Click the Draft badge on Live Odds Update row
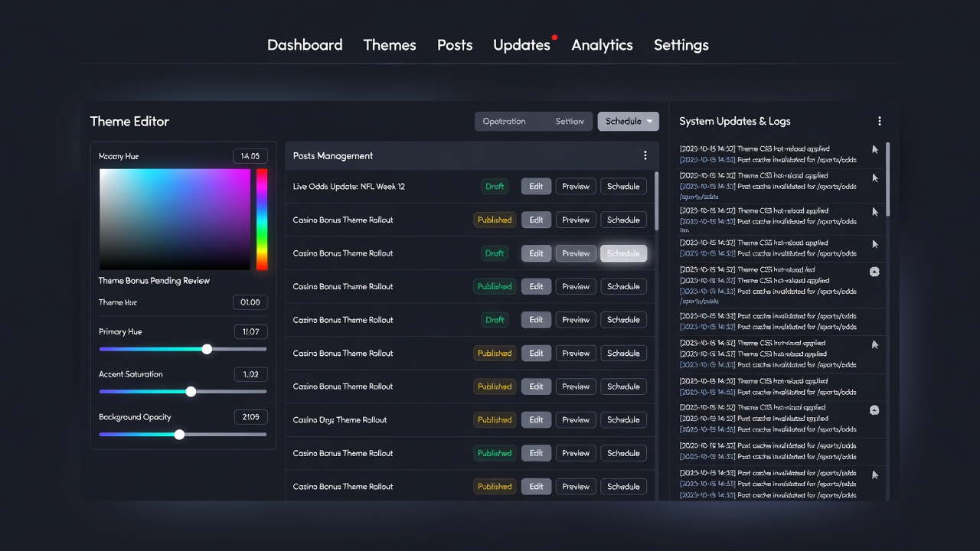980x551 pixels. [x=495, y=186]
